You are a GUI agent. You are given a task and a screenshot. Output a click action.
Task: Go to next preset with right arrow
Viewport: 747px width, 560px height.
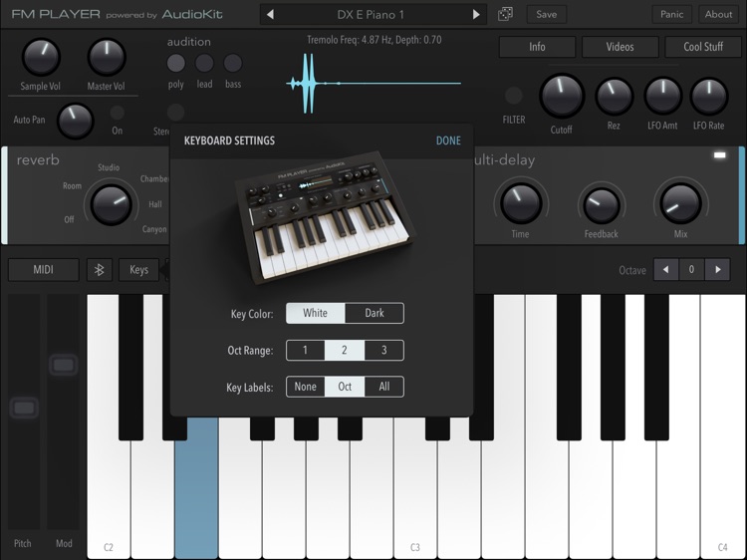click(x=475, y=15)
